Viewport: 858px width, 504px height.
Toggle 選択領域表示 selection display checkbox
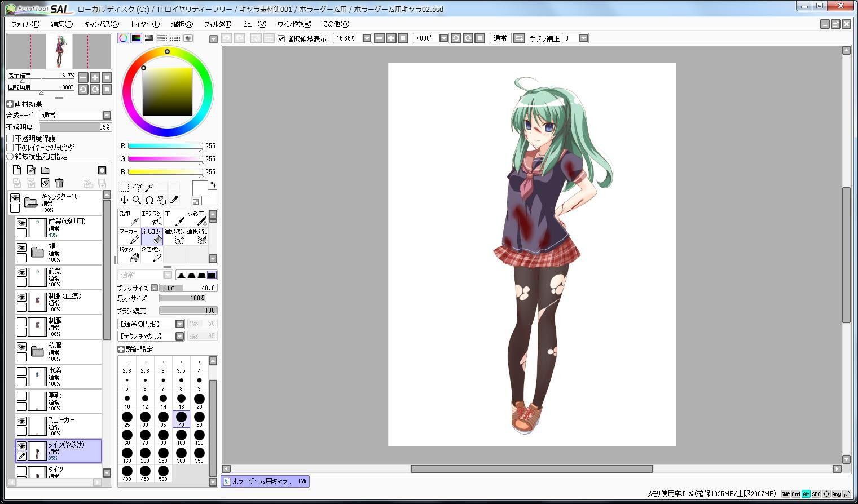281,38
